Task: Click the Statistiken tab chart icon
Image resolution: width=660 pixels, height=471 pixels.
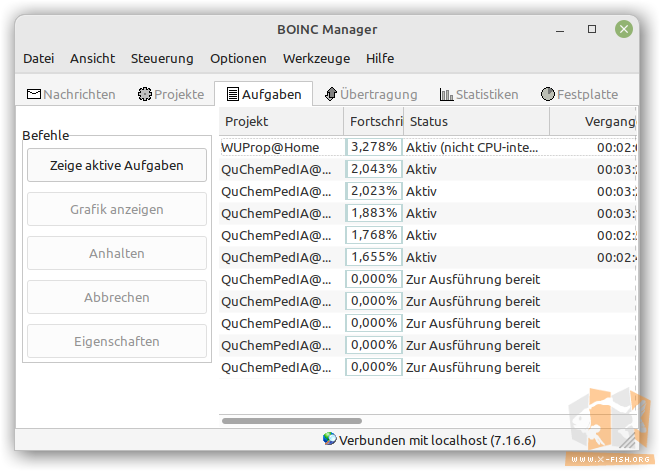Action: (446, 95)
